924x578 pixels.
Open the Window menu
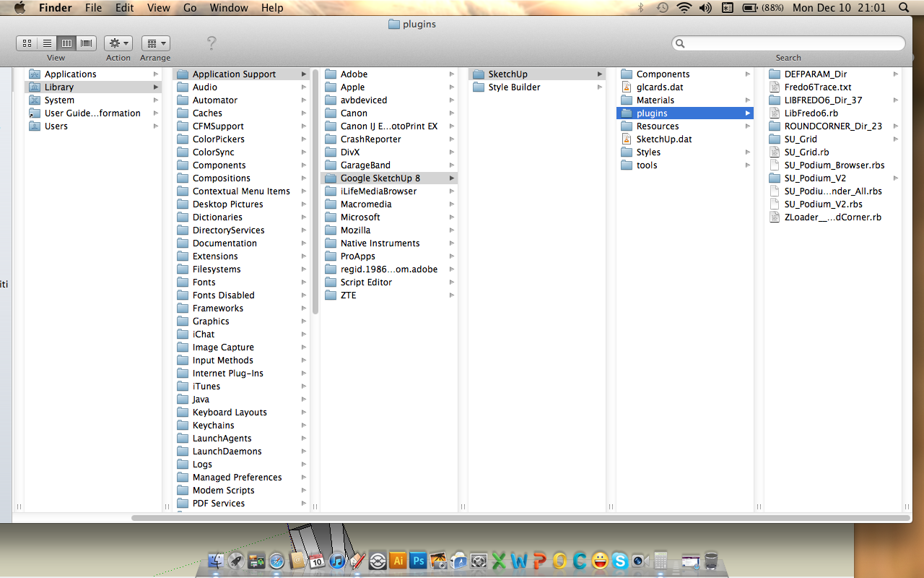228,8
